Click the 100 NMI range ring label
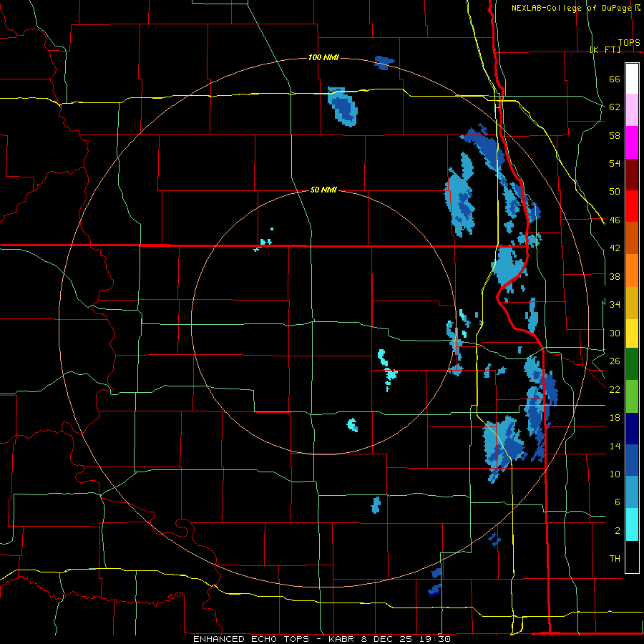This screenshot has width=644, height=644. (323, 57)
